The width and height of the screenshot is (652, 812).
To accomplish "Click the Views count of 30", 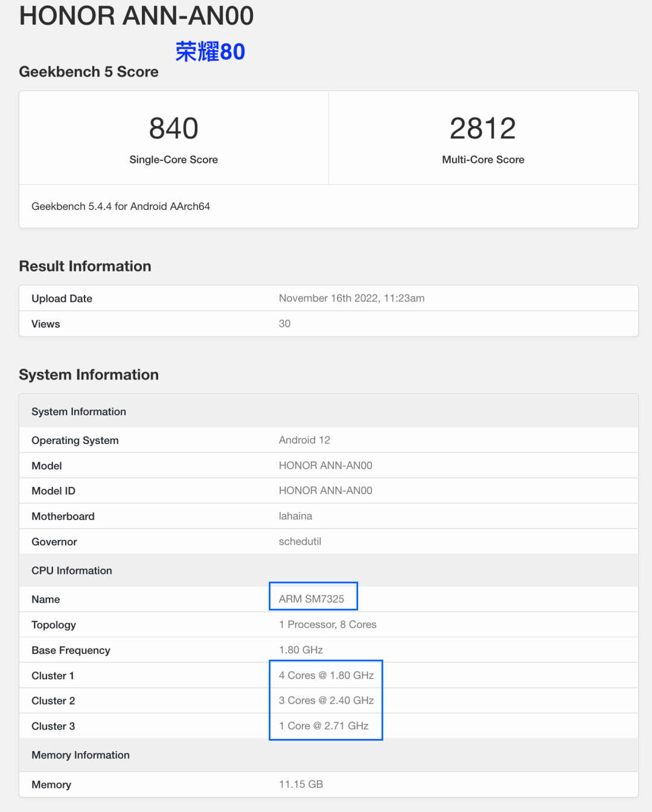I will coord(284,324).
